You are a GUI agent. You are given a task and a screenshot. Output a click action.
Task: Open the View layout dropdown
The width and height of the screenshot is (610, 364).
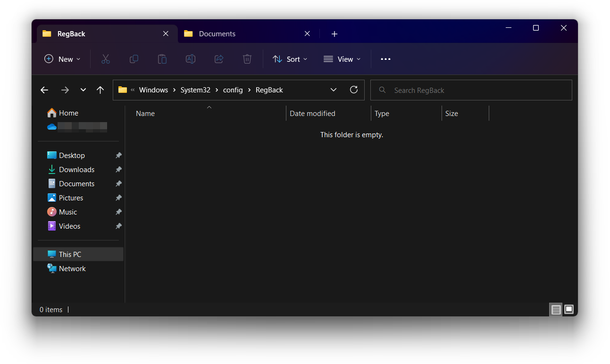coord(342,59)
